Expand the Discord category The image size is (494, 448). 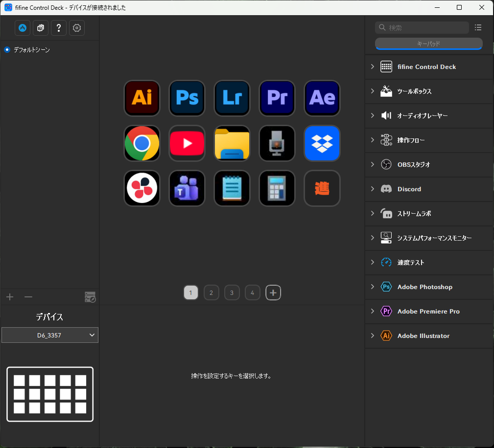[x=429, y=189]
